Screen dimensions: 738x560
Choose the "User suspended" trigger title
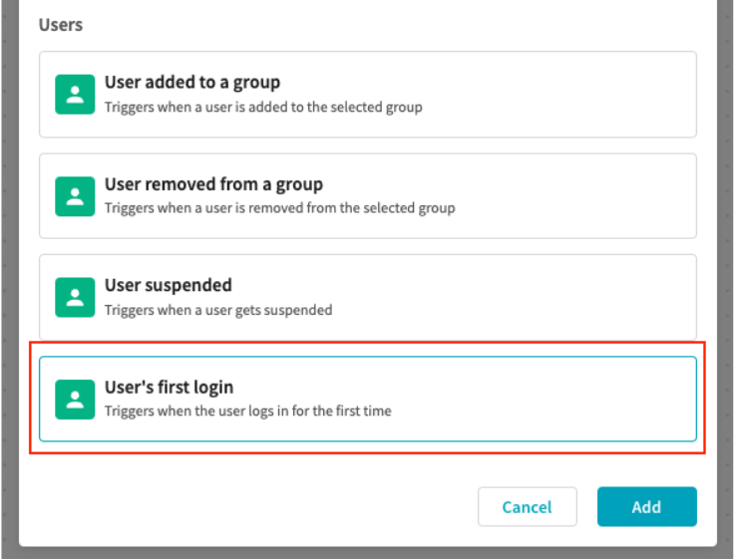click(168, 286)
